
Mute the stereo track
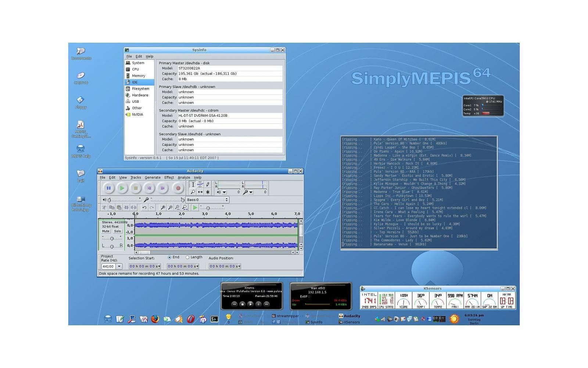pos(106,231)
